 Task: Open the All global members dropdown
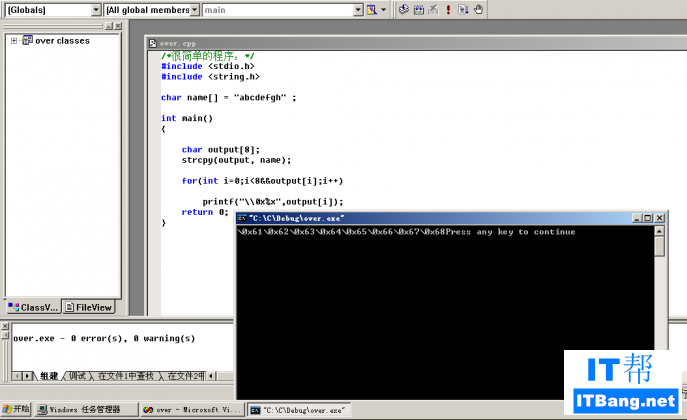point(195,10)
